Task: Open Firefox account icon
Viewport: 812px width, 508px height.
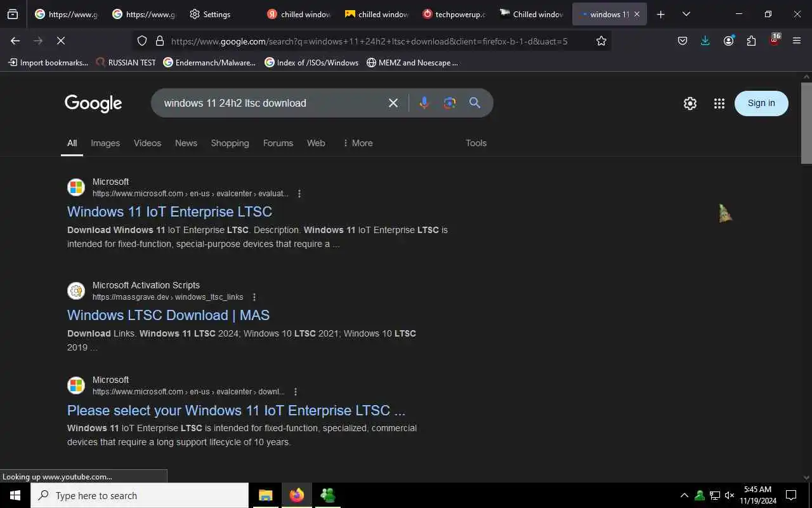Action: click(x=728, y=41)
